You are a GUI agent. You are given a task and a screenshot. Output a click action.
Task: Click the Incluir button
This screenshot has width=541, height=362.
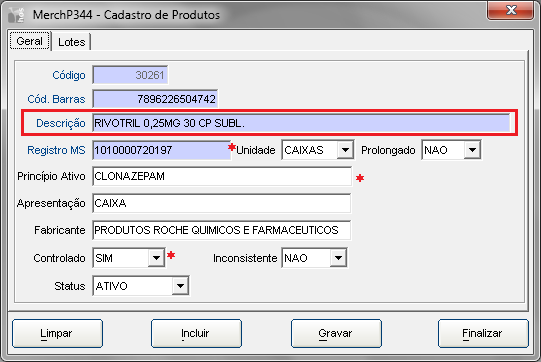click(x=196, y=333)
